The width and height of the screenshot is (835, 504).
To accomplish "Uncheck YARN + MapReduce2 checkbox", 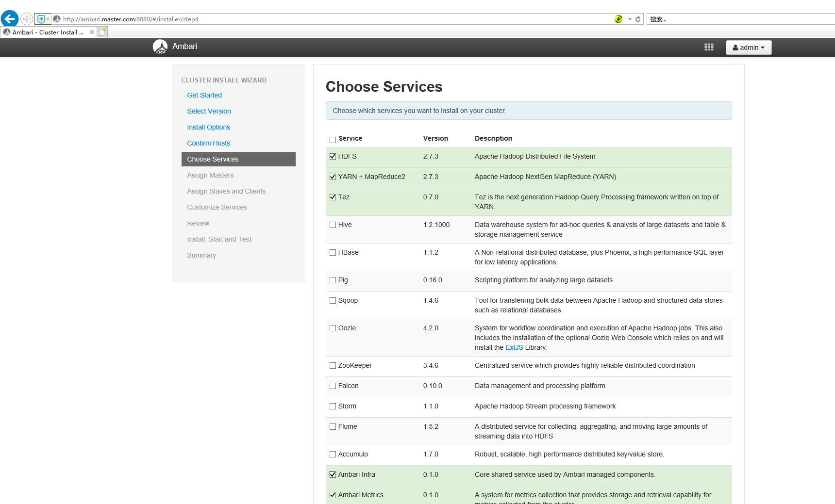I will (333, 177).
